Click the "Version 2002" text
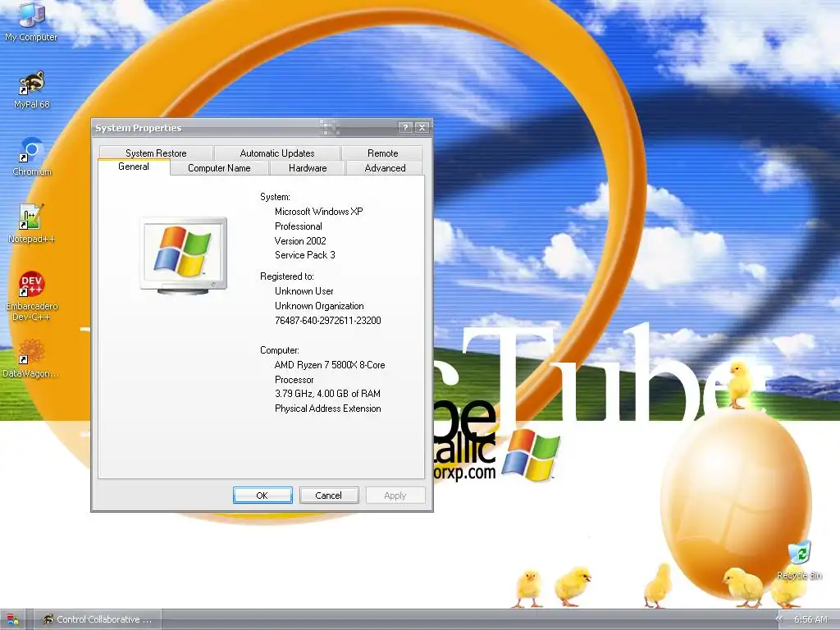 pos(300,240)
